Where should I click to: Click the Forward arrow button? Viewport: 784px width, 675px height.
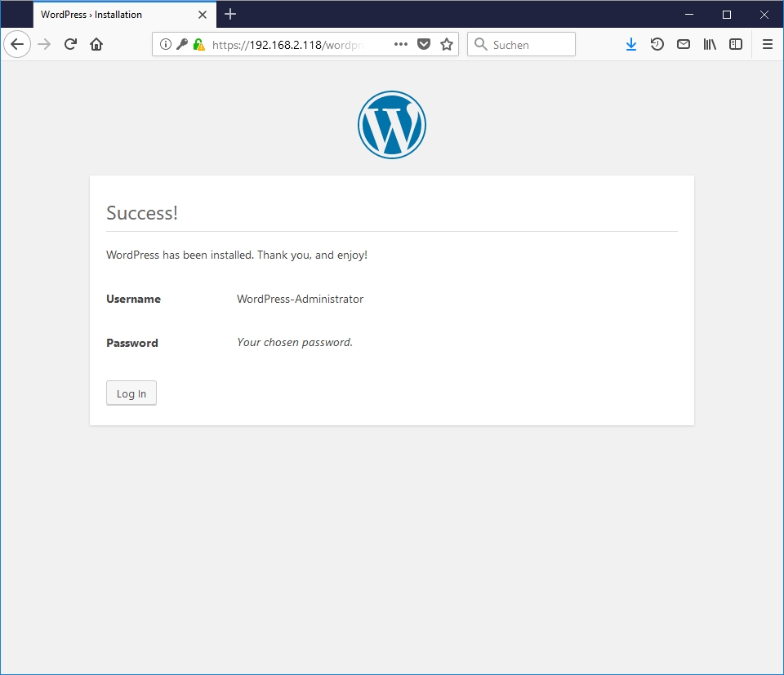44,44
